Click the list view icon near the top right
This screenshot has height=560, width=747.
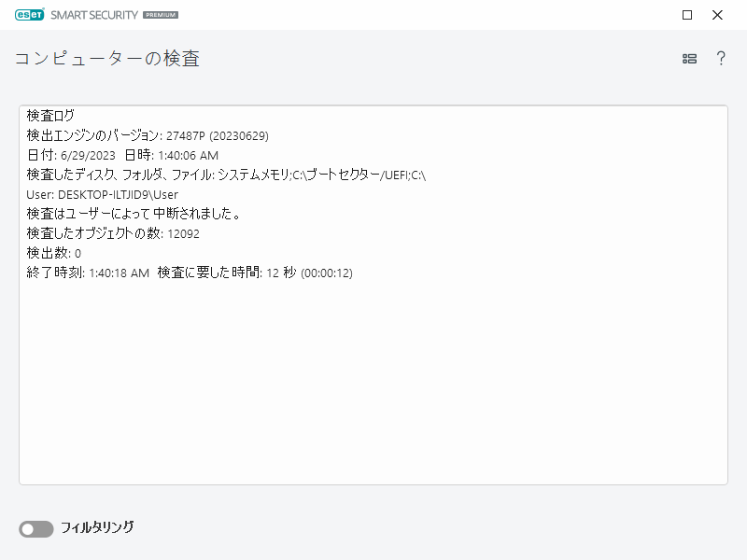pyautogui.click(x=690, y=58)
